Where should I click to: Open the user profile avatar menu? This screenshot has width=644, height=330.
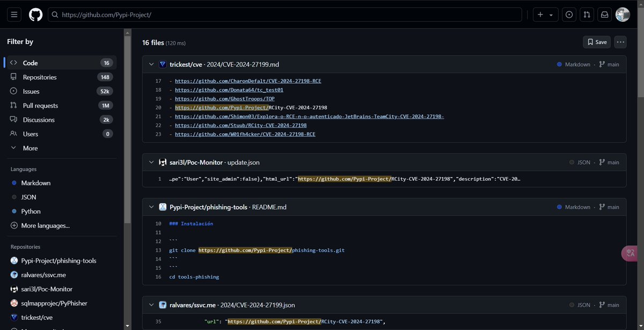tap(623, 14)
